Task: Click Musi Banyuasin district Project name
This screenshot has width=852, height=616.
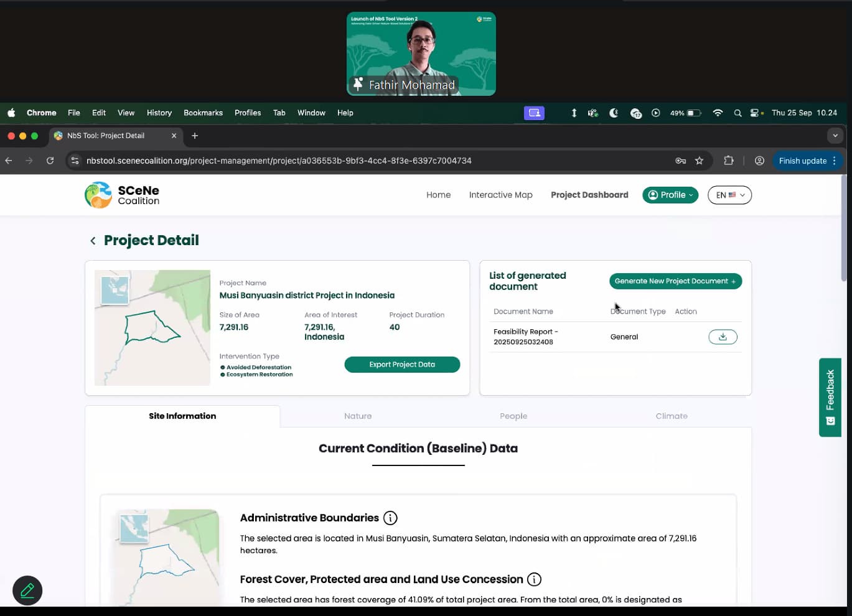Action: click(307, 296)
